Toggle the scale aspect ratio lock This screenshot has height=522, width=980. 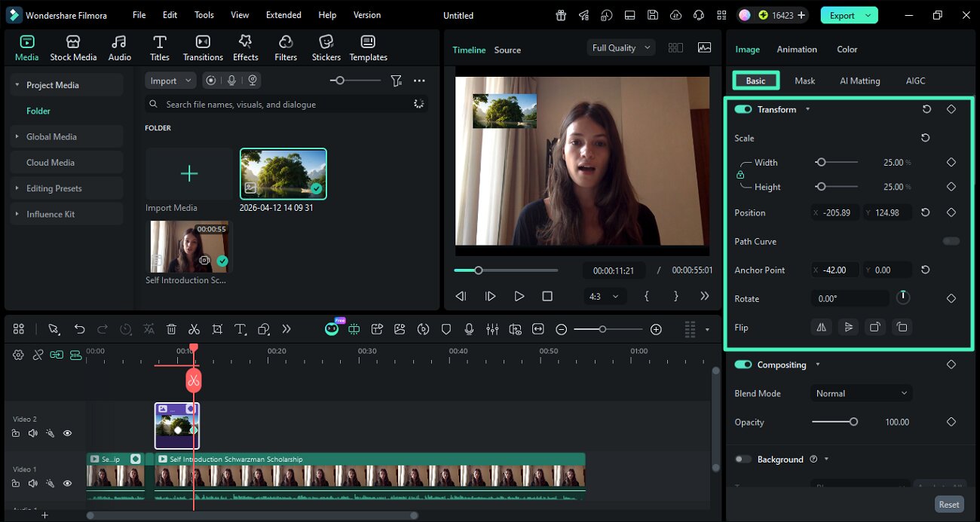(x=740, y=175)
